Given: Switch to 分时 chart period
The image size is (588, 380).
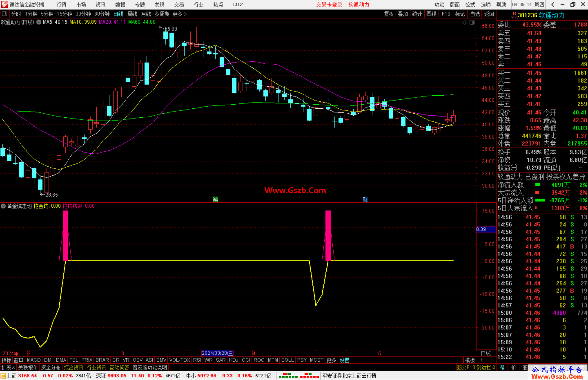Looking at the screenshot, I should [x=16, y=14].
